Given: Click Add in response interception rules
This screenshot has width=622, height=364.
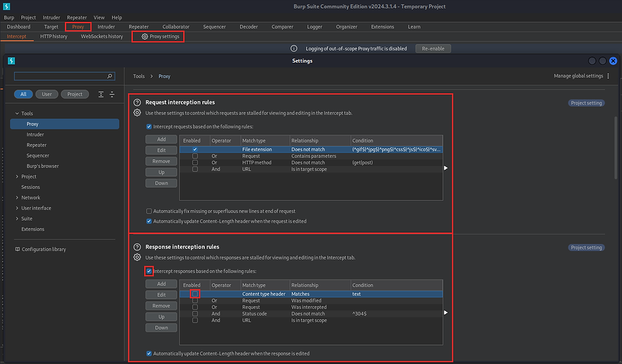Looking at the screenshot, I should (x=161, y=284).
